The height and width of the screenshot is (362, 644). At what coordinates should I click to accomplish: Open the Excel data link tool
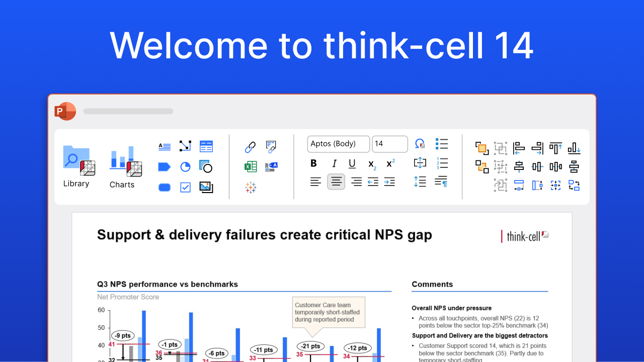[x=251, y=166]
